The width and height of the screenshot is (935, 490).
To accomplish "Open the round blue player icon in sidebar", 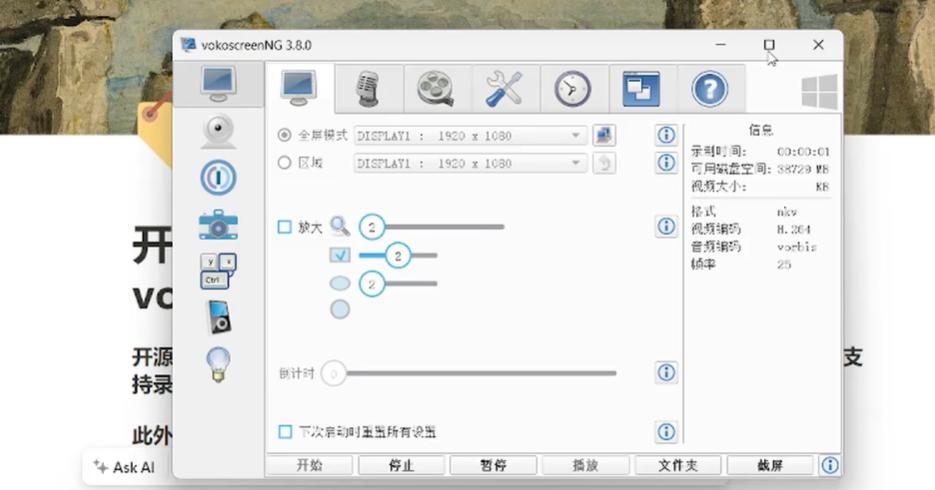I will point(218,177).
